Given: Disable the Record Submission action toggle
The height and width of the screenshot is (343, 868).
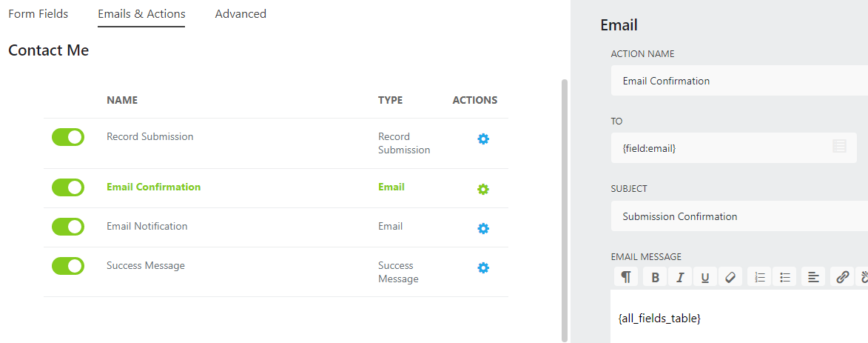Looking at the screenshot, I should pyautogui.click(x=68, y=137).
